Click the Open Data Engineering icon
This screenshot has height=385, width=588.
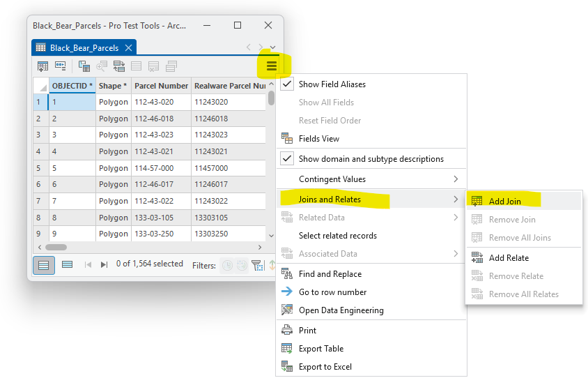pos(287,310)
